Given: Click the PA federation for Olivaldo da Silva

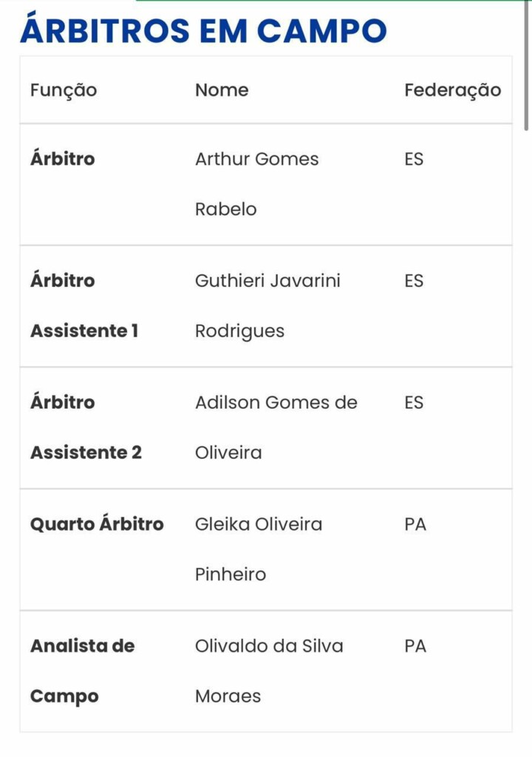Looking at the screenshot, I should [415, 646].
